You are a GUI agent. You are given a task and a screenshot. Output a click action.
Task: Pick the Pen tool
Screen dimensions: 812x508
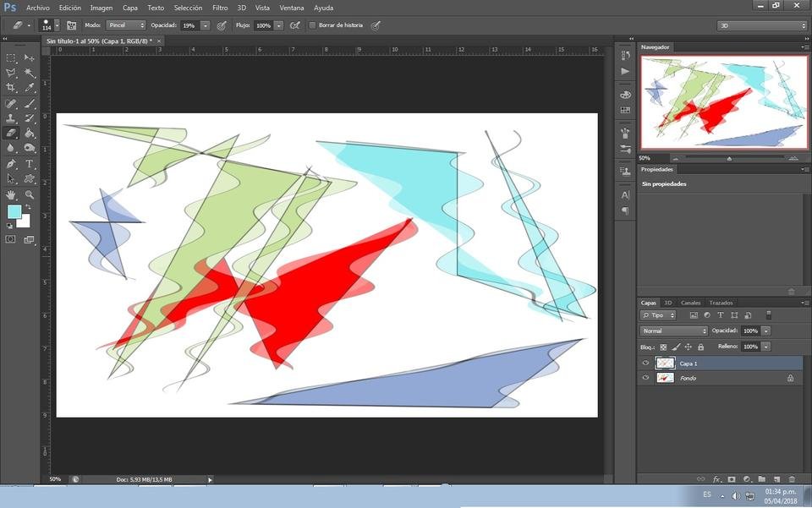click(10, 164)
